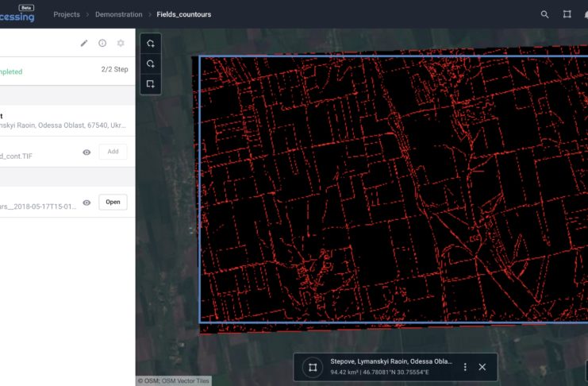Viewport: 588px width, 386px height.
Task: Click the Stepove, Lymanskyi Raoin location text
Action: (390, 361)
